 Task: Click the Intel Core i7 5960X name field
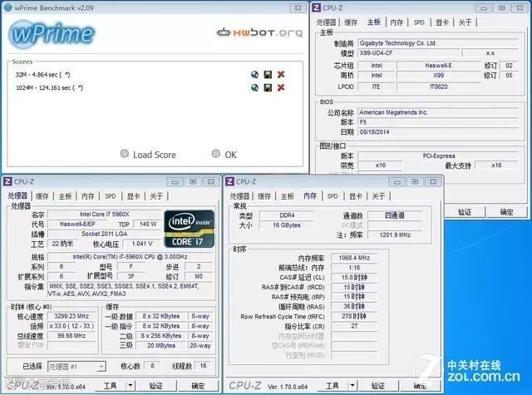click(104, 214)
